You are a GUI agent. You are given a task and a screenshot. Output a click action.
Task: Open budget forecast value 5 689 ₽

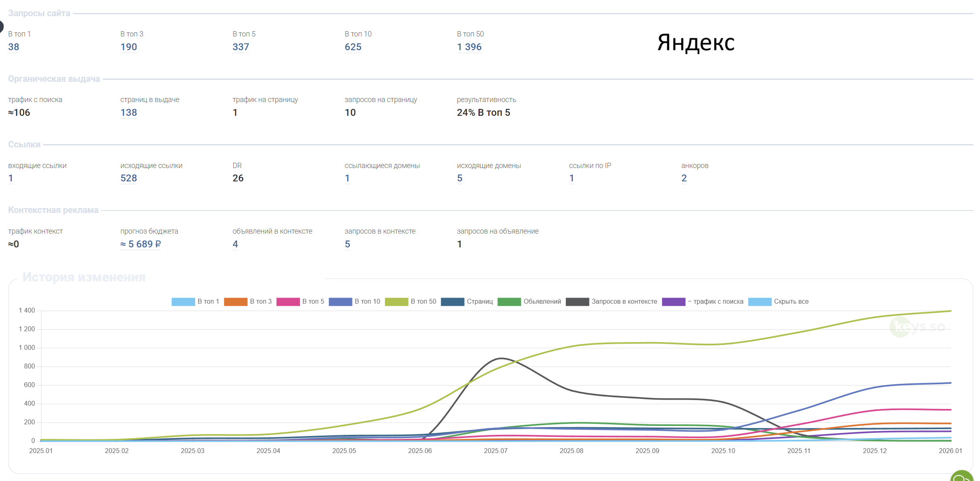point(140,244)
